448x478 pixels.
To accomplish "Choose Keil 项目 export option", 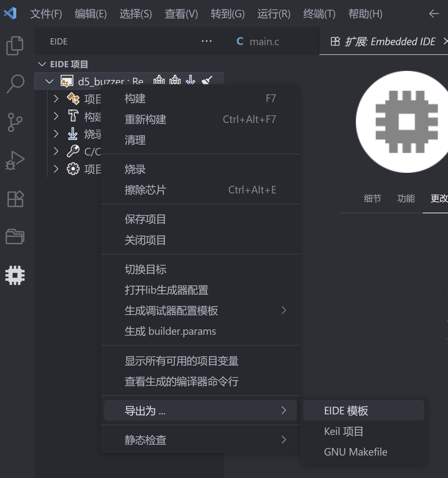I will pos(344,431).
